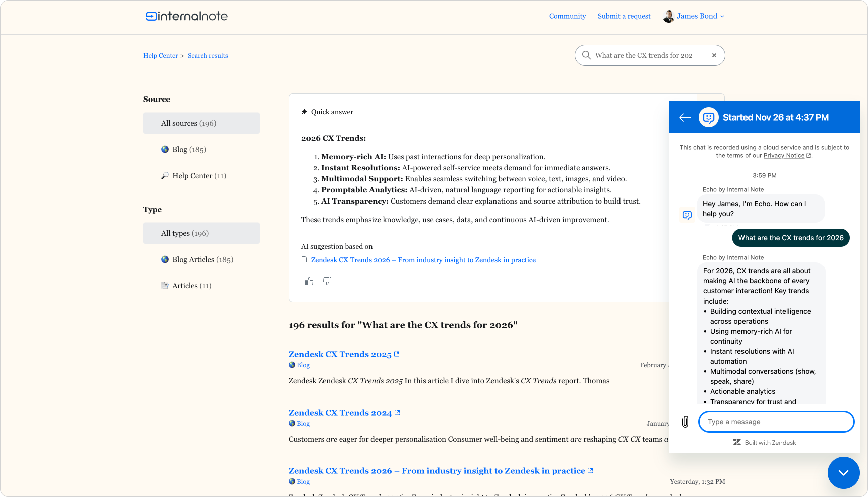
Task: Click the document icon beside the suggestion source
Action: (x=304, y=260)
